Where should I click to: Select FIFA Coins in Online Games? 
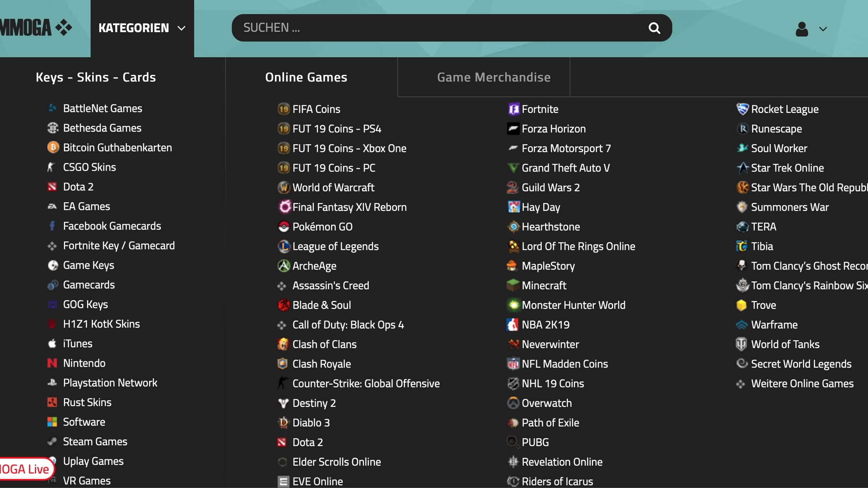316,109
